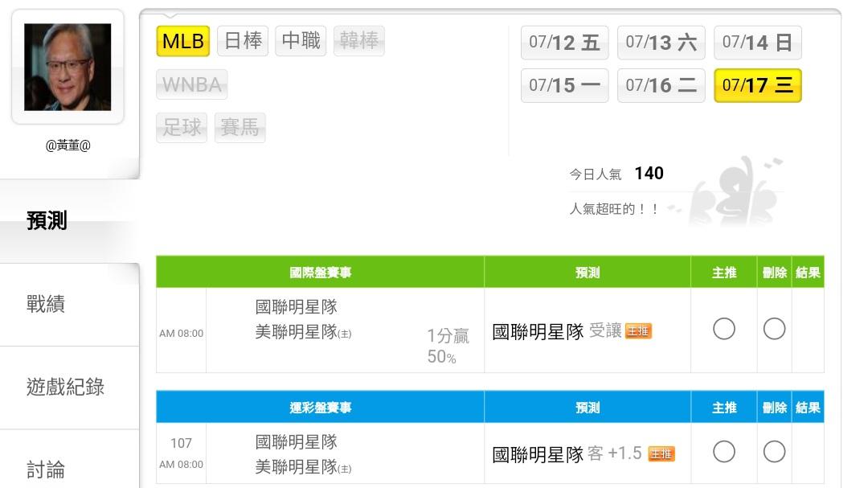Switch to the 中職 league tab

tap(301, 41)
